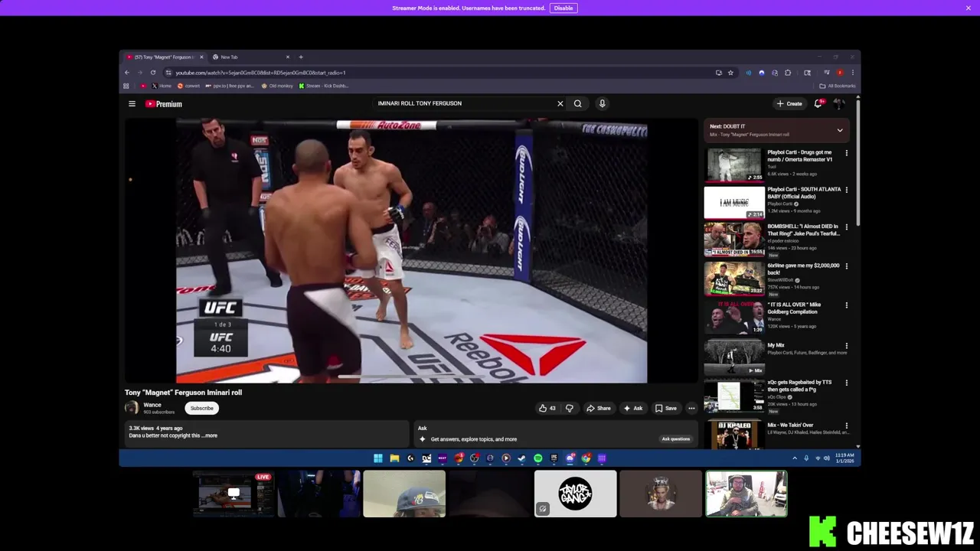Open options for xQc Ragebaited video
This screenshot has height=551, width=980.
click(x=846, y=383)
